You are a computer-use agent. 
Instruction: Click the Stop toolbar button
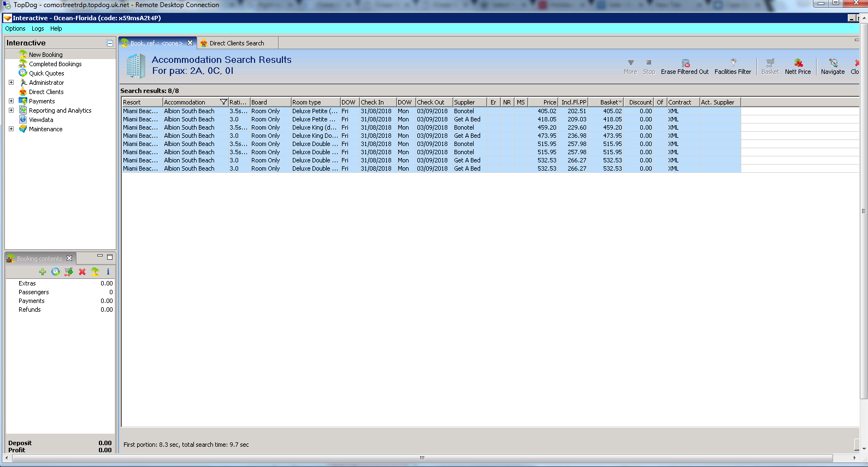[x=649, y=67]
